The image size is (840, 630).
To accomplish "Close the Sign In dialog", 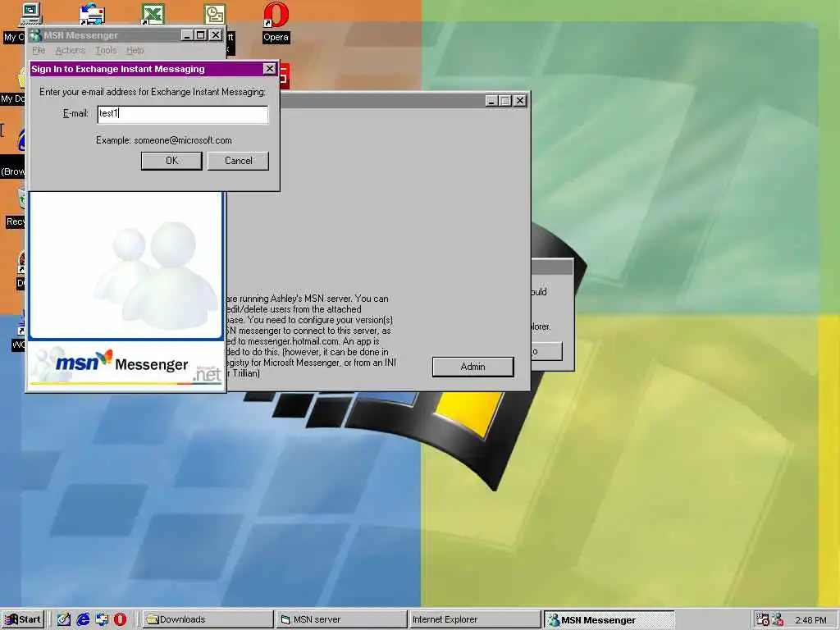I will (x=269, y=69).
